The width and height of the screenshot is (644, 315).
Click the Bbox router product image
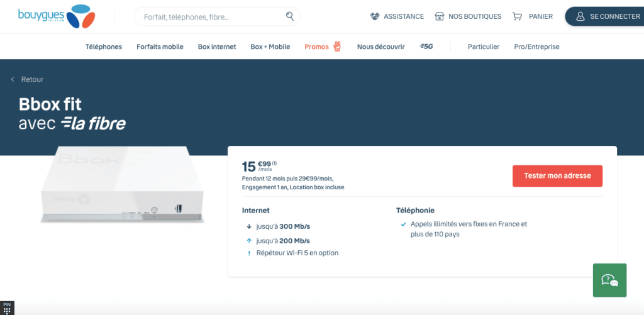point(122,185)
